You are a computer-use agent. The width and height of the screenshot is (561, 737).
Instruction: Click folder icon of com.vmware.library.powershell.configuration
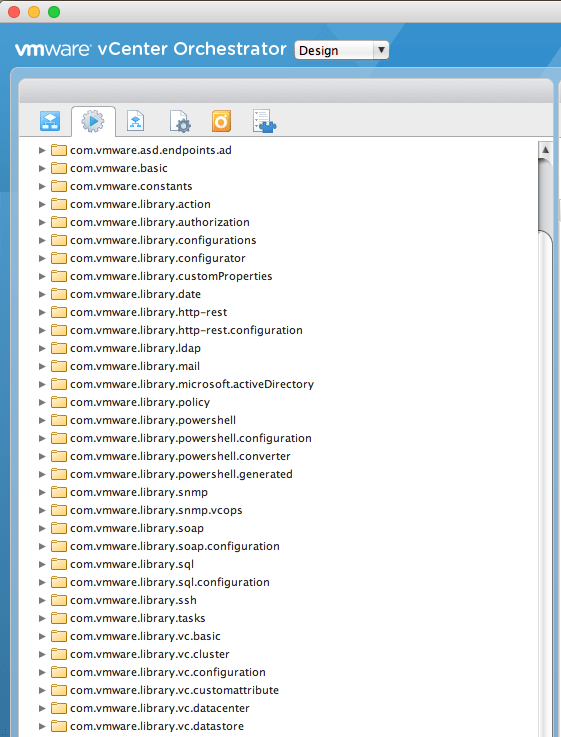tap(59, 438)
